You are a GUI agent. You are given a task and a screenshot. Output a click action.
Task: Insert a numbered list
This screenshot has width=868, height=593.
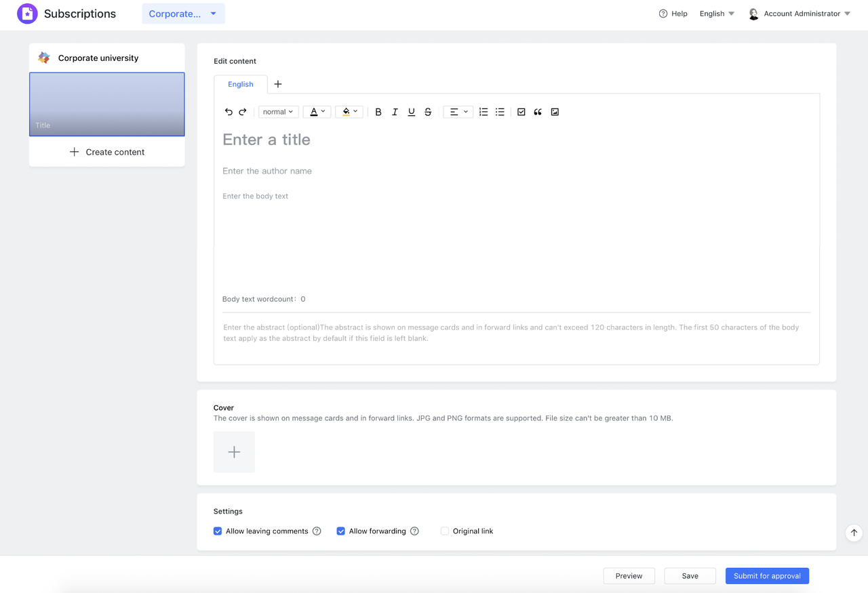(x=484, y=112)
